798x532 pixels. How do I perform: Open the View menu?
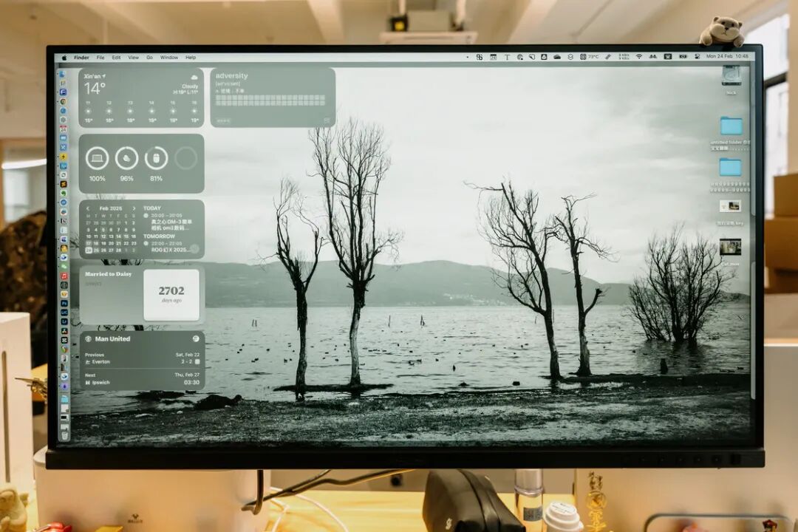click(133, 58)
